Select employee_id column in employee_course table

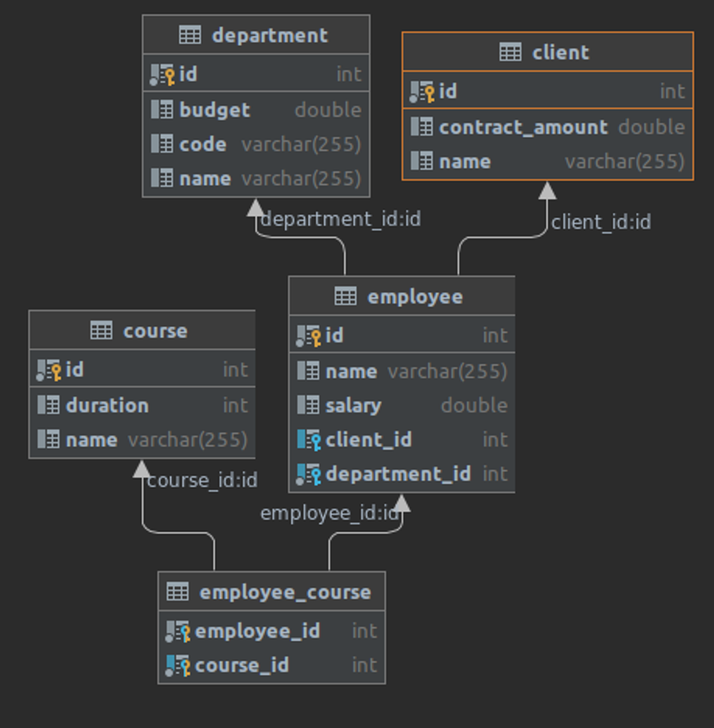tap(258, 631)
